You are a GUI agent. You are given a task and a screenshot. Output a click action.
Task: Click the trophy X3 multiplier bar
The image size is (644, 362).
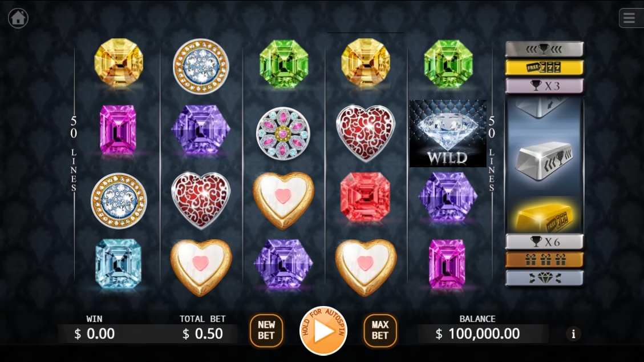pos(544,86)
